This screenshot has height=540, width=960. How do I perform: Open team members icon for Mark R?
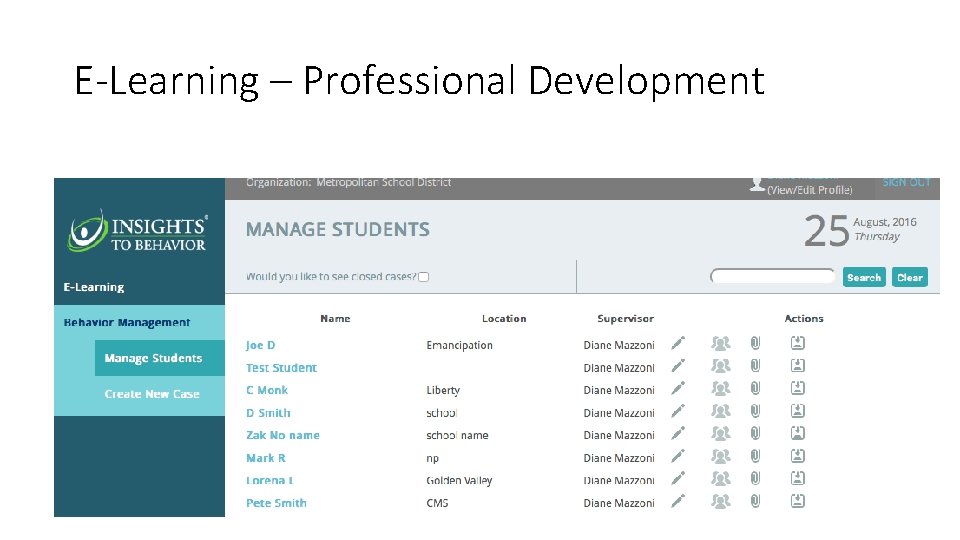click(x=721, y=457)
